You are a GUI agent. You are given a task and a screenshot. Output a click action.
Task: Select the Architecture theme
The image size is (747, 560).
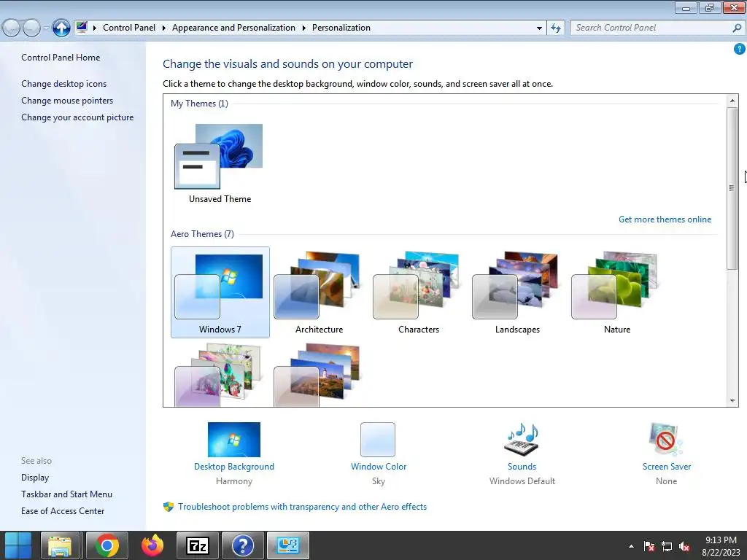point(320,292)
